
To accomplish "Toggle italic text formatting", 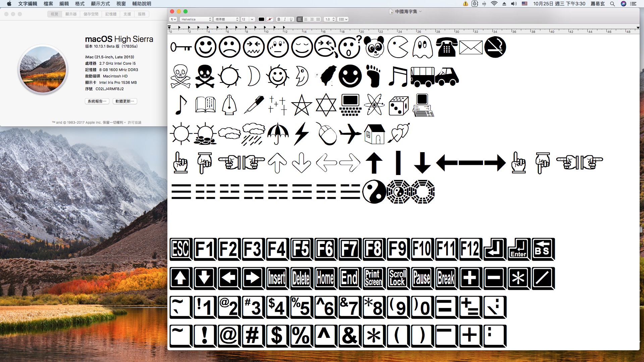I will tap(285, 19).
